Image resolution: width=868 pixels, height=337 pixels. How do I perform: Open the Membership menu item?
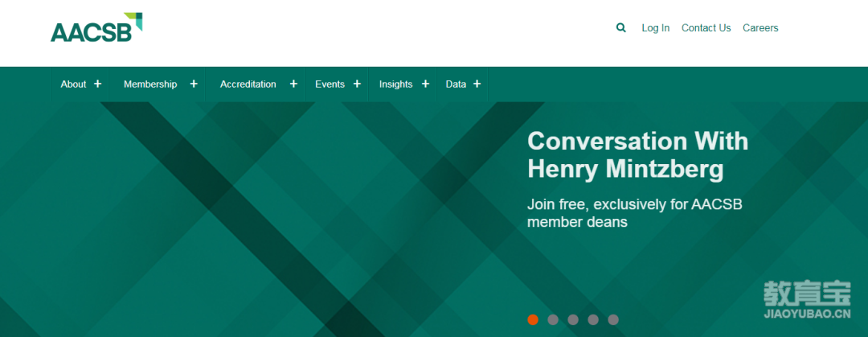tap(150, 84)
